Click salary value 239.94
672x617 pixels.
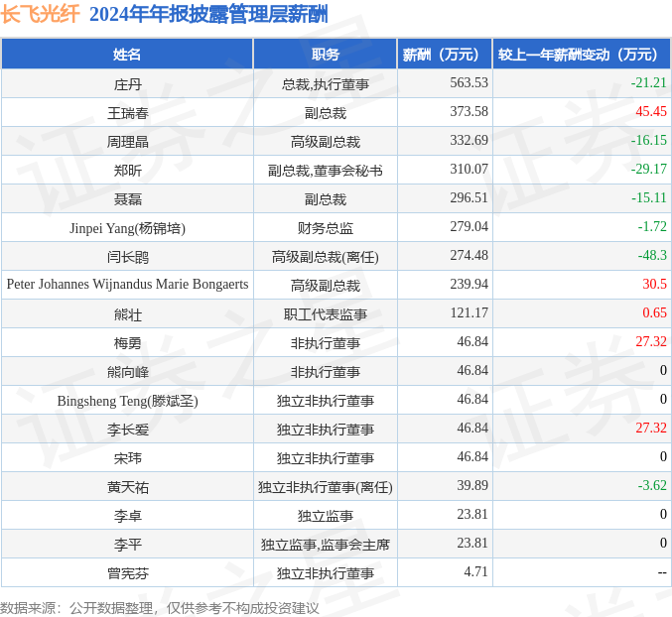[469, 284]
